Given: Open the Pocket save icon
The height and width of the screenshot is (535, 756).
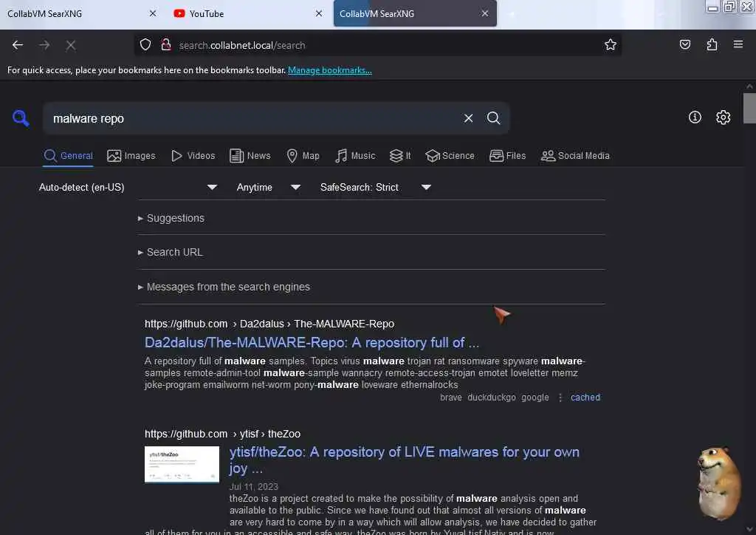Looking at the screenshot, I should point(684,45).
